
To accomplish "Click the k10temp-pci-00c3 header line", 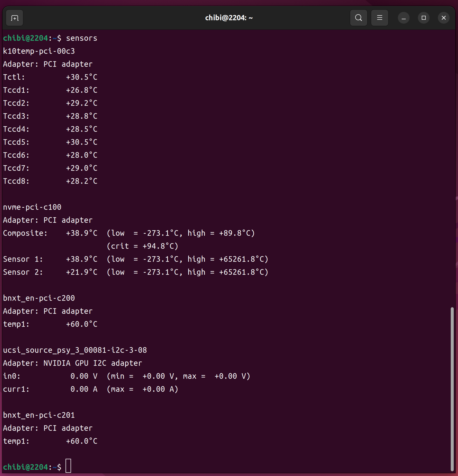I will [39, 51].
